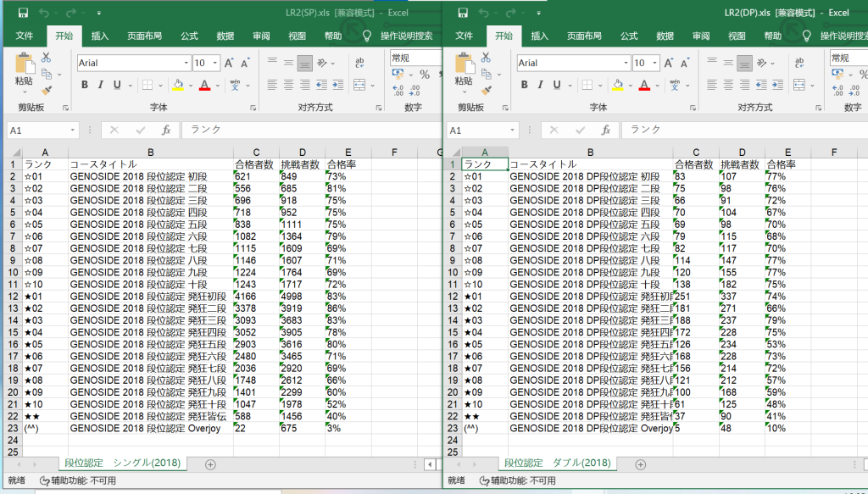Toggle Underline in the LR2(SP) window

(115, 86)
